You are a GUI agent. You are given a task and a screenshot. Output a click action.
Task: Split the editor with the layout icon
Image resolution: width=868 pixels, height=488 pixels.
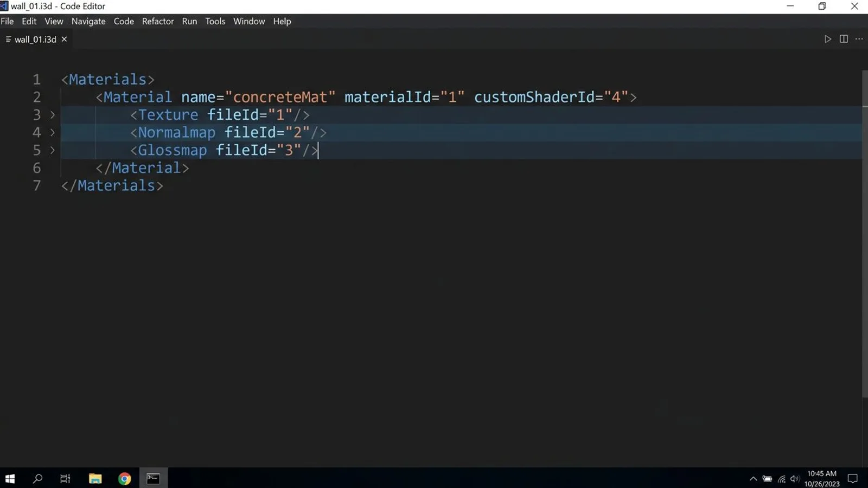pyautogui.click(x=844, y=39)
